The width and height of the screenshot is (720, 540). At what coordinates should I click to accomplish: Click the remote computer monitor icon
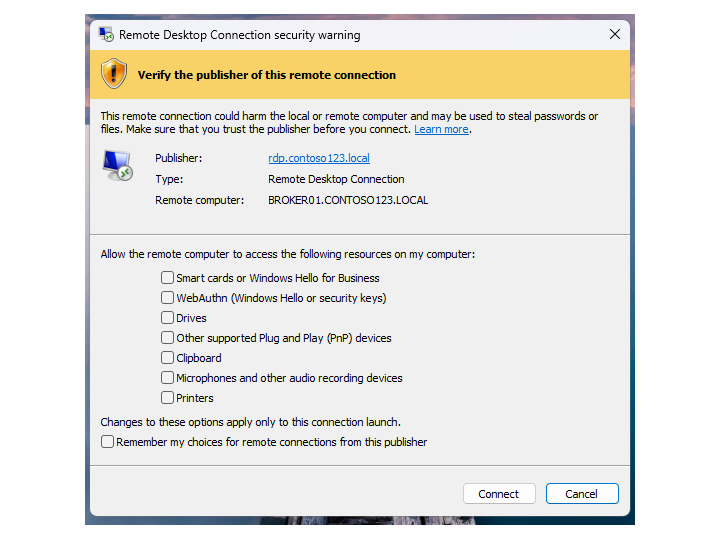[x=117, y=165]
